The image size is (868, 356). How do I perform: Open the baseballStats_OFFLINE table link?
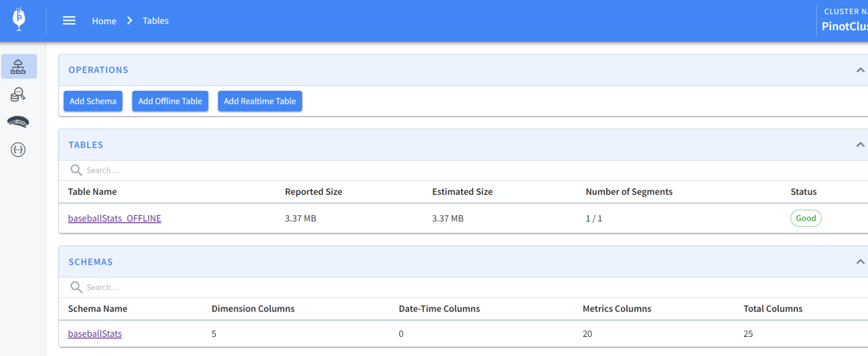pos(115,218)
